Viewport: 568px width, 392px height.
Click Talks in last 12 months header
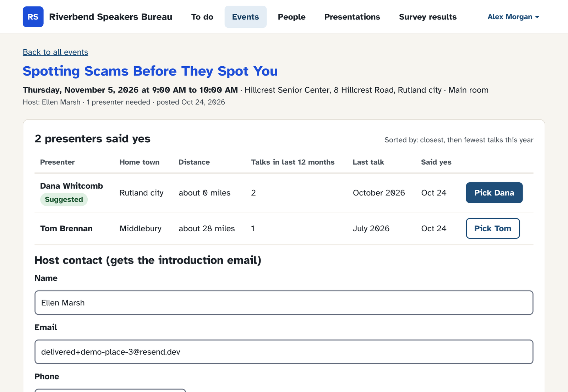[x=293, y=162]
